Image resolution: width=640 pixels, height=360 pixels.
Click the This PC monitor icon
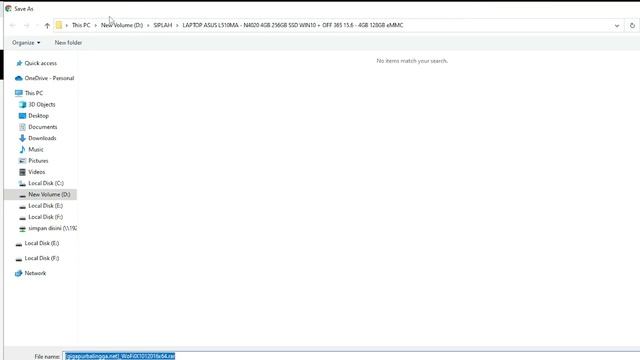click(18, 93)
